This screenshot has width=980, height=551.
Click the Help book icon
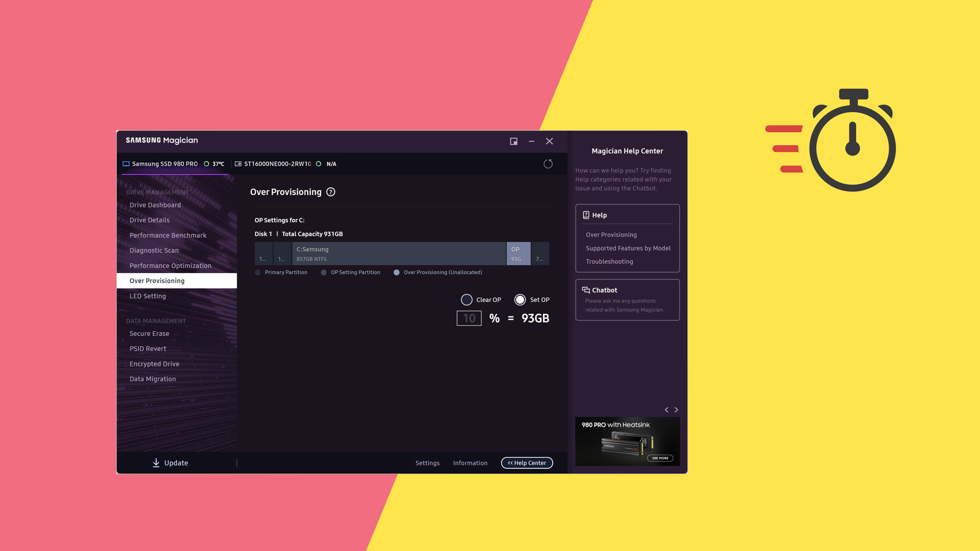click(586, 215)
